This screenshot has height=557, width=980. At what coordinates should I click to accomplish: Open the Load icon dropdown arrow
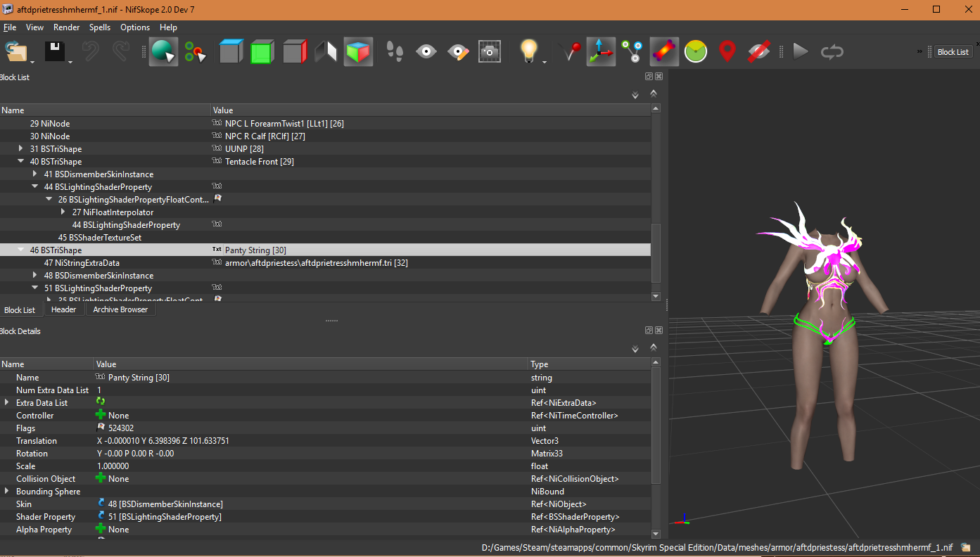32,61
